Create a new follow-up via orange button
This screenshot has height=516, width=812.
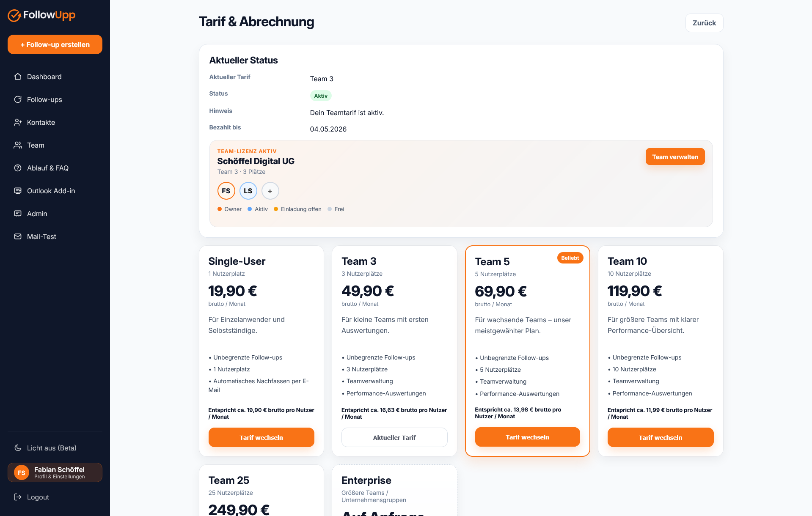(x=55, y=44)
